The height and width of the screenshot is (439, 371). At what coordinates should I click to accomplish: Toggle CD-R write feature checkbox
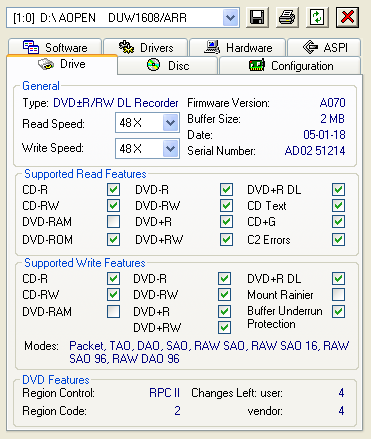(x=113, y=279)
